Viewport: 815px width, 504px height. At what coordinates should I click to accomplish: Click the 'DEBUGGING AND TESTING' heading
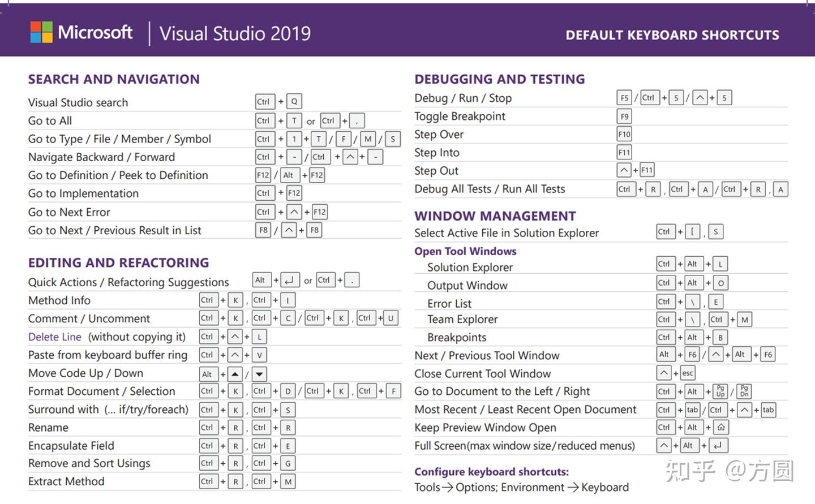coord(500,79)
